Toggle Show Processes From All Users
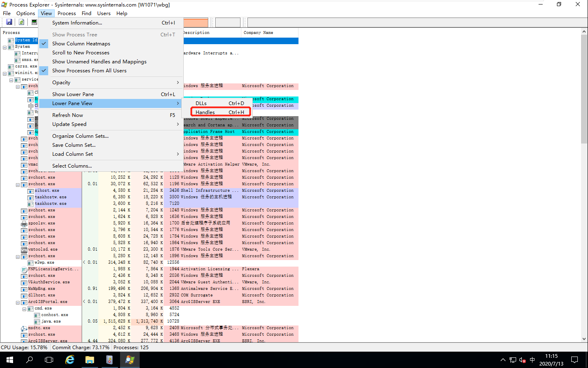The height and width of the screenshot is (368, 588). click(111, 71)
